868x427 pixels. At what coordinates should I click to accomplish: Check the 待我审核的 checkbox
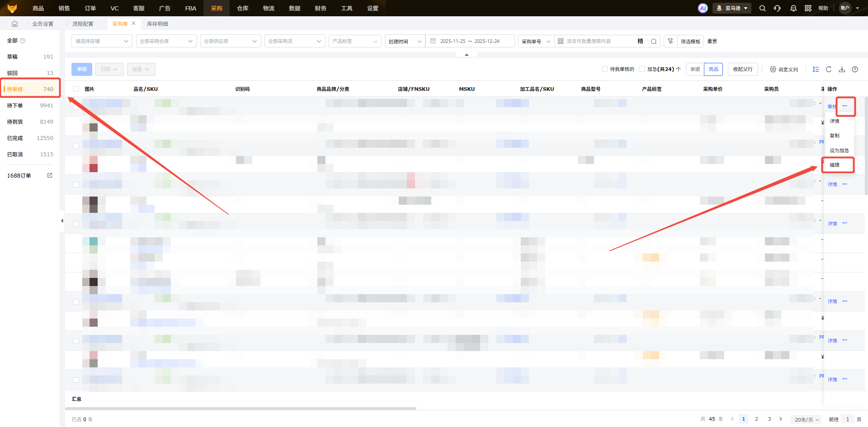point(604,69)
